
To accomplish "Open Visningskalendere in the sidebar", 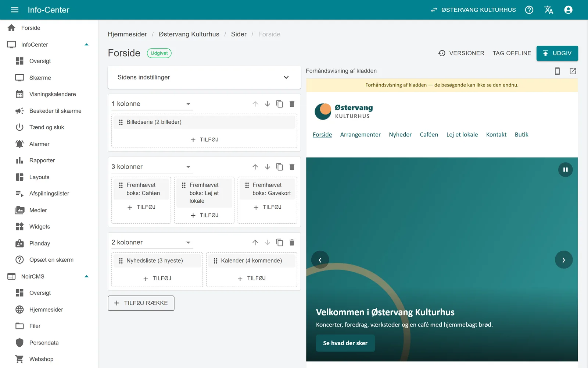I will 49,94.
